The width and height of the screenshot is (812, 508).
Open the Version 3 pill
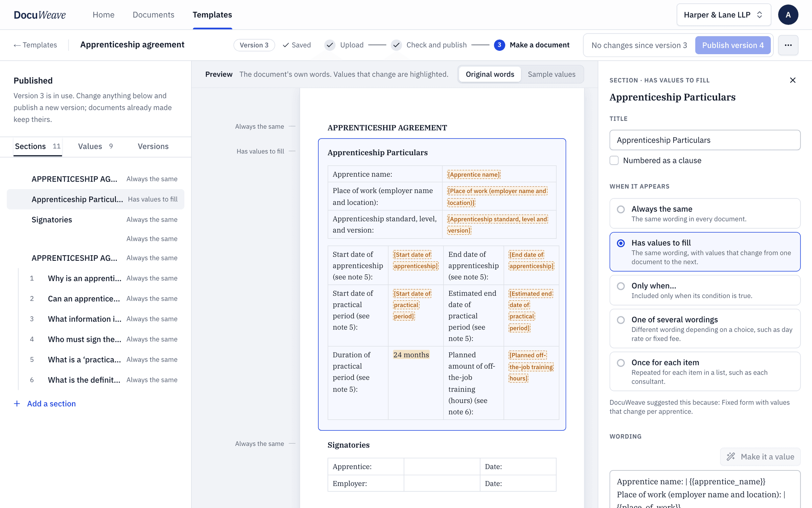pyautogui.click(x=254, y=45)
